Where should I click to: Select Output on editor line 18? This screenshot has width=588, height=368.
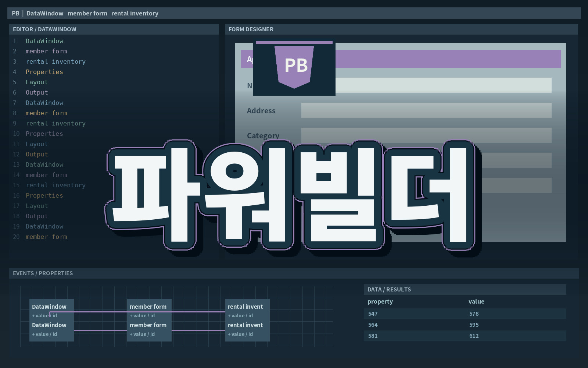tap(37, 216)
